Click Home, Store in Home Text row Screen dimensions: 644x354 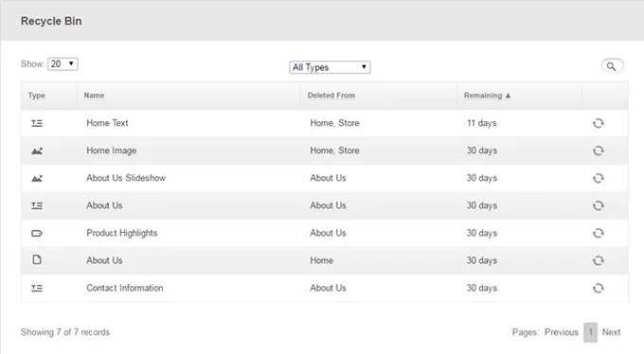(334, 123)
